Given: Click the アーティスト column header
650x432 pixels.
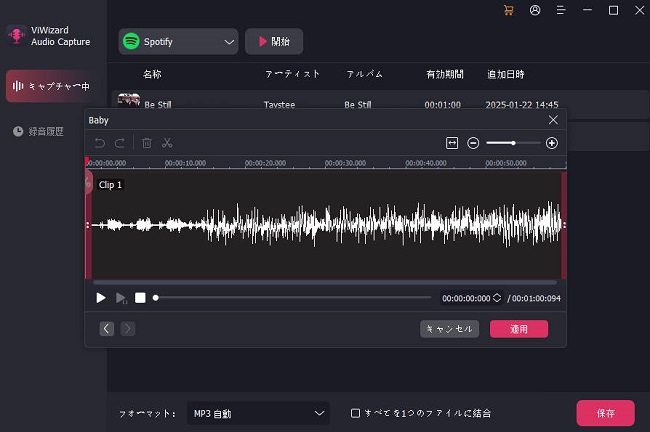Looking at the screenshot, I should coord(293,74).
